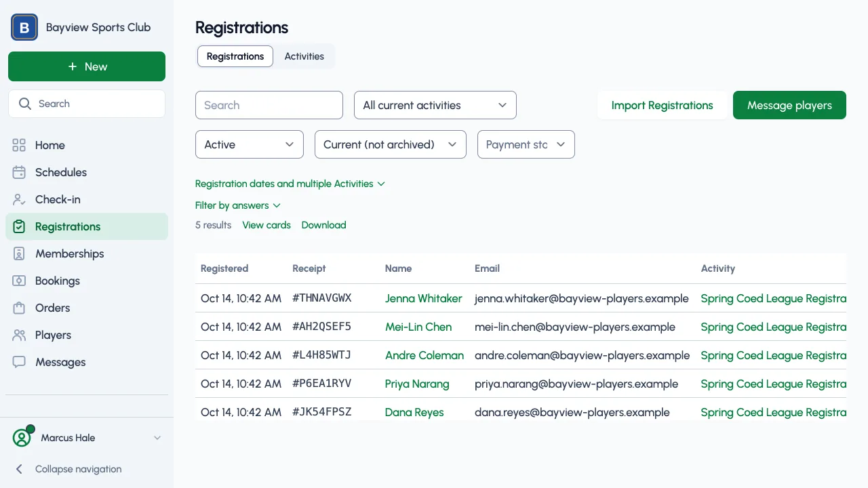This screenshot has height=488, width=868.
Task: Focus the registrations Search input field
Action: click(x=269, y=105)
